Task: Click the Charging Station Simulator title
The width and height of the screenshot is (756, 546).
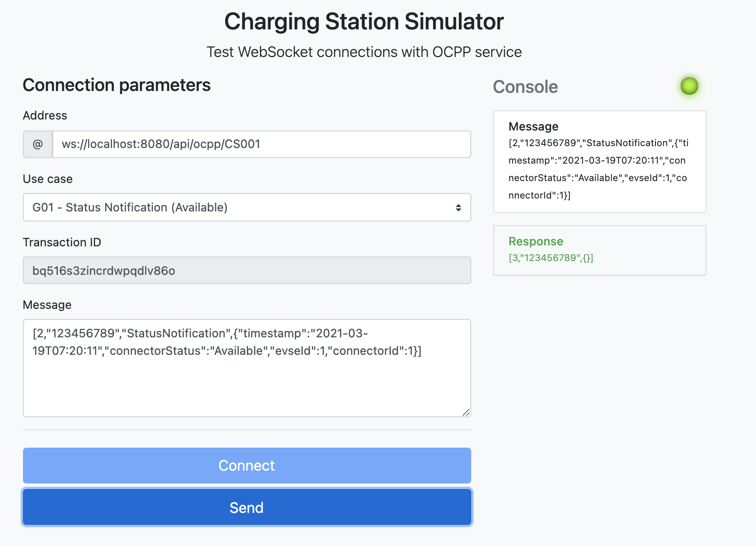Action: coord(364,22)
